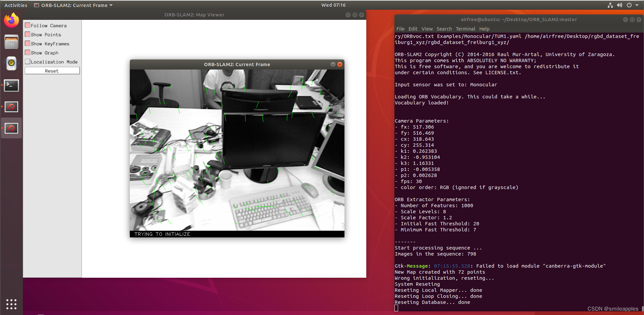Click the camera image in the Current Frame window

pos(237,150)
